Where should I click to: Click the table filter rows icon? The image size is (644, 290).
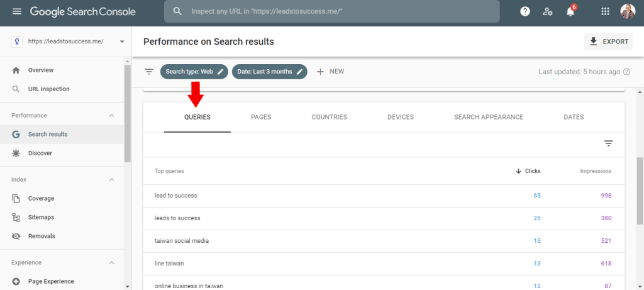click(x=608, y=143)
